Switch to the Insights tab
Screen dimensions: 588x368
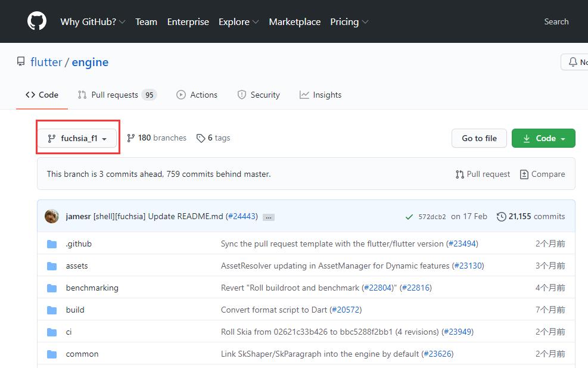click(321, 95)
